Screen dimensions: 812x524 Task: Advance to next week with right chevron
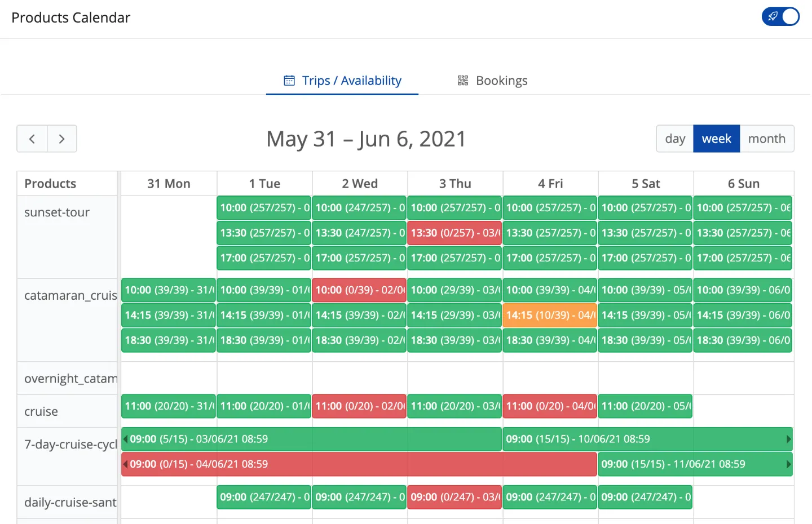(x=62, y=139)
